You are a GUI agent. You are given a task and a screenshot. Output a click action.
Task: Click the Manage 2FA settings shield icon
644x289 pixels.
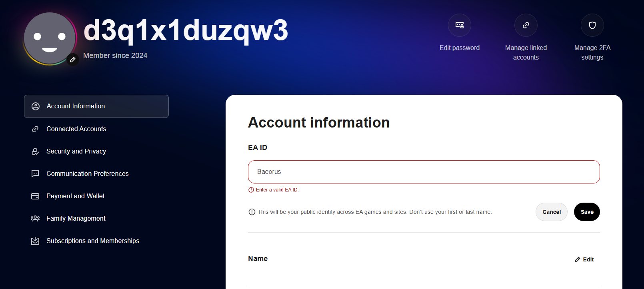(x=592, y=25)
